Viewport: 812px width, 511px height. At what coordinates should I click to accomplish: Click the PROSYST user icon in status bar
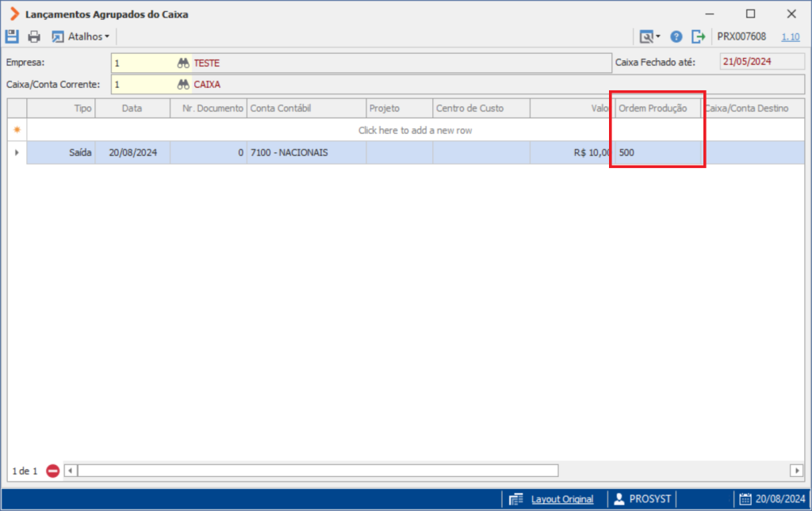(619, 499)
